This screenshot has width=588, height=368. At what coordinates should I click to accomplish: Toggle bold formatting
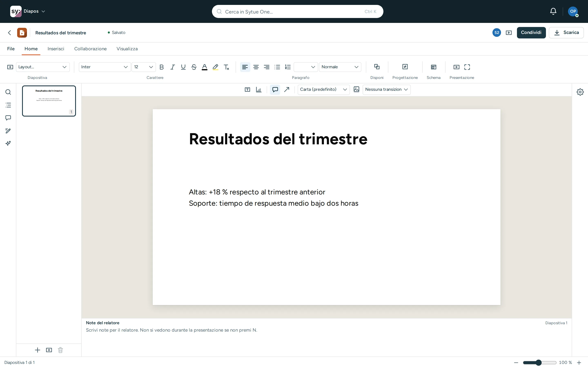(161, 67)
